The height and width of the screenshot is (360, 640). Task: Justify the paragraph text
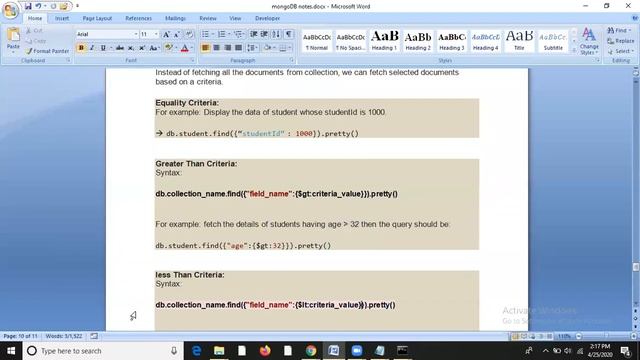pos(238,48)
